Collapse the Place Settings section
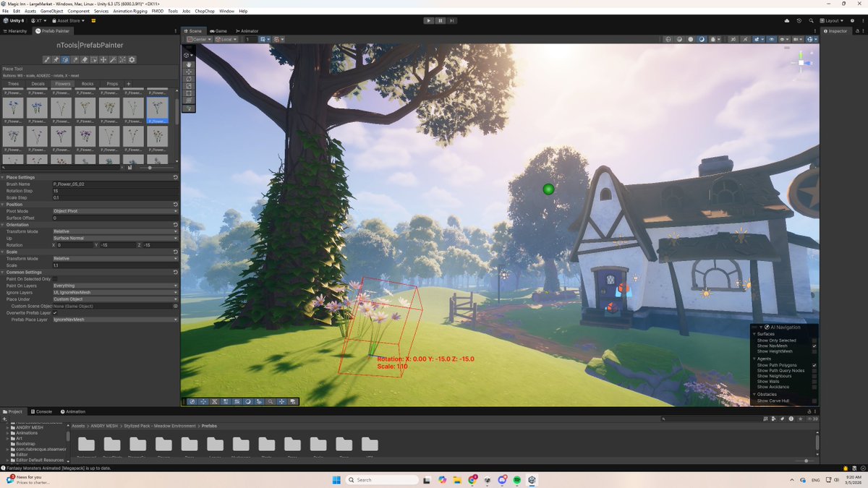 click(x=3, y=177)
